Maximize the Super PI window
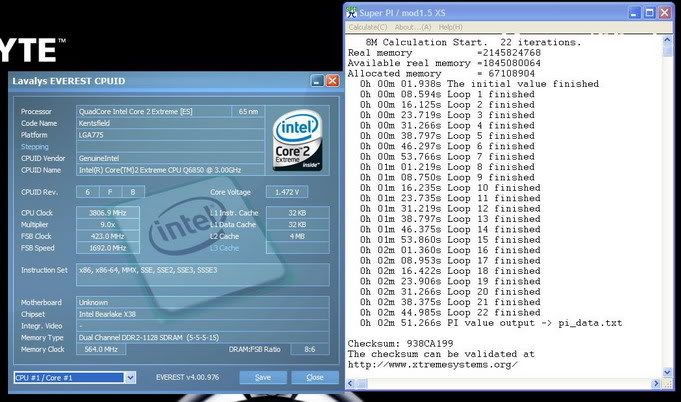This screenshot has height=402, width=681. coord(649,13)
